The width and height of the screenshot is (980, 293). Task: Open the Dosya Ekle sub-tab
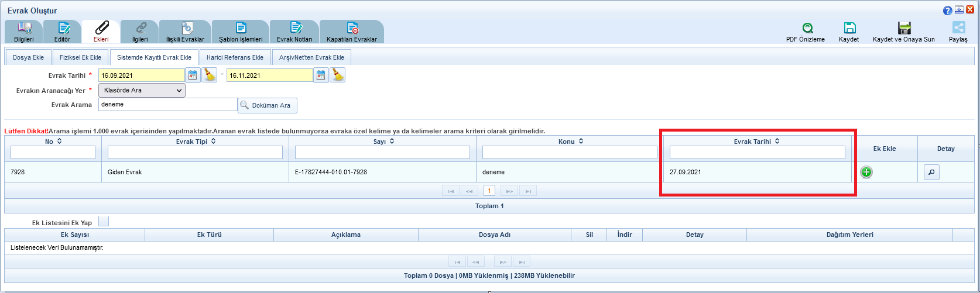28,57
